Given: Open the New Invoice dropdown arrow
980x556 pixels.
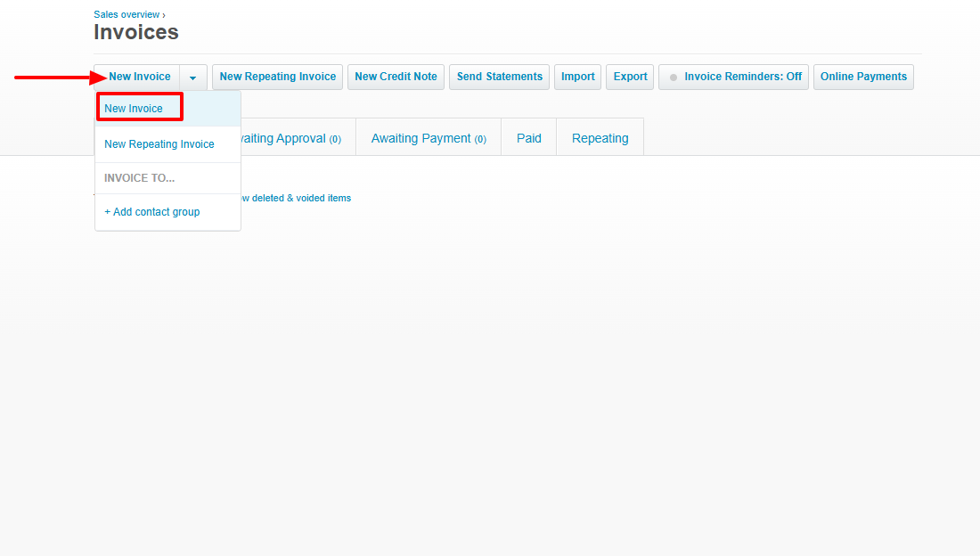Looking at the screenshot, I should [192, 77].
